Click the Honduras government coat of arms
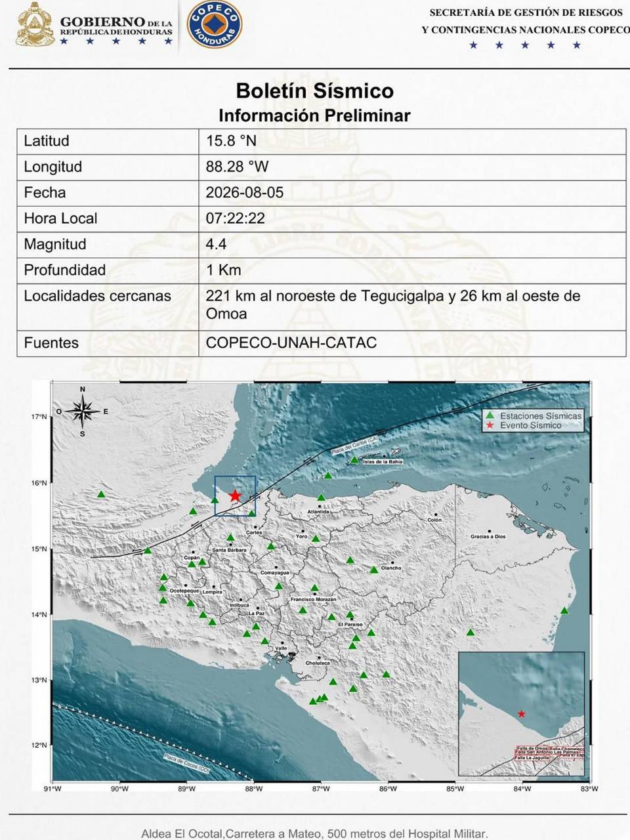 [x=35, y=25]
